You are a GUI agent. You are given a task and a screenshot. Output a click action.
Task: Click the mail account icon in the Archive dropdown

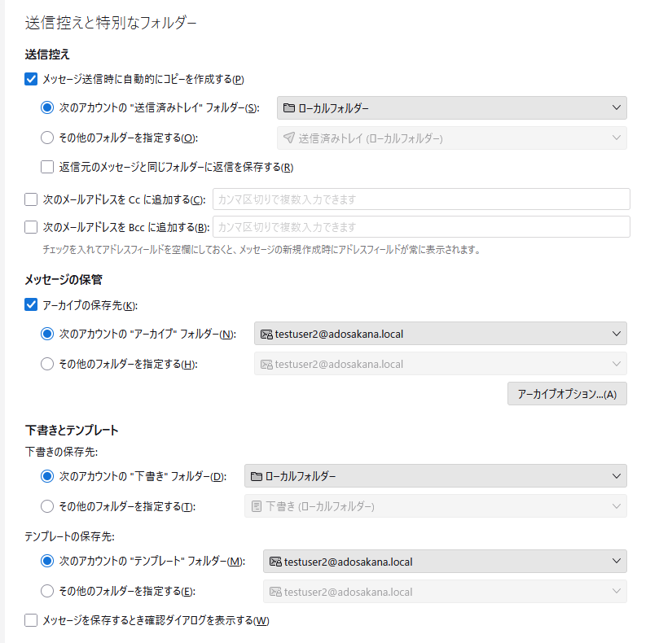point(266,334)
